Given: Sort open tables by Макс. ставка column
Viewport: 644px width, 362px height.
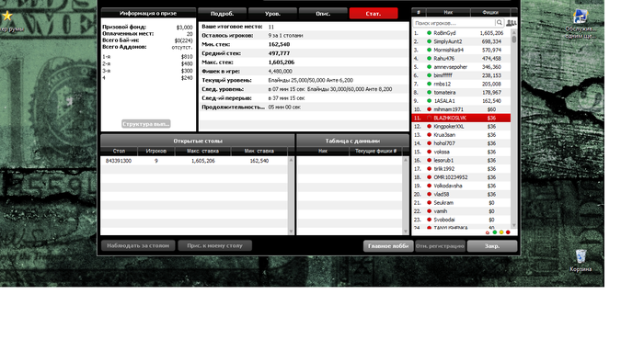Looking at the screenshot, I should point(203,151).
